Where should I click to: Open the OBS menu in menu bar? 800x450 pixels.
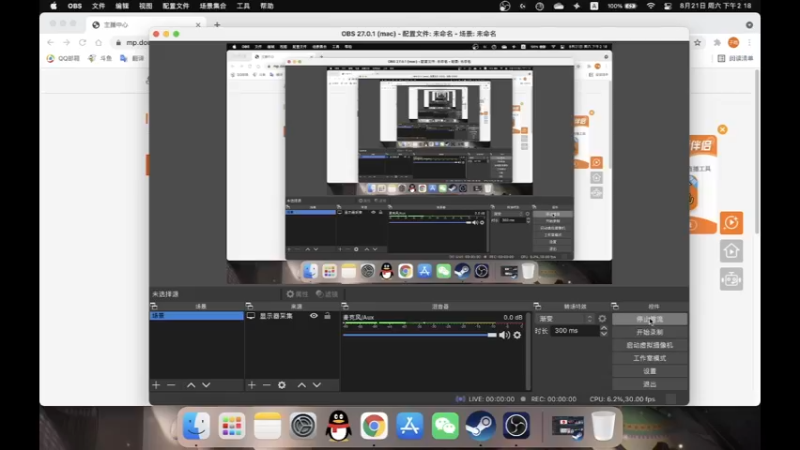coord(74,6)
